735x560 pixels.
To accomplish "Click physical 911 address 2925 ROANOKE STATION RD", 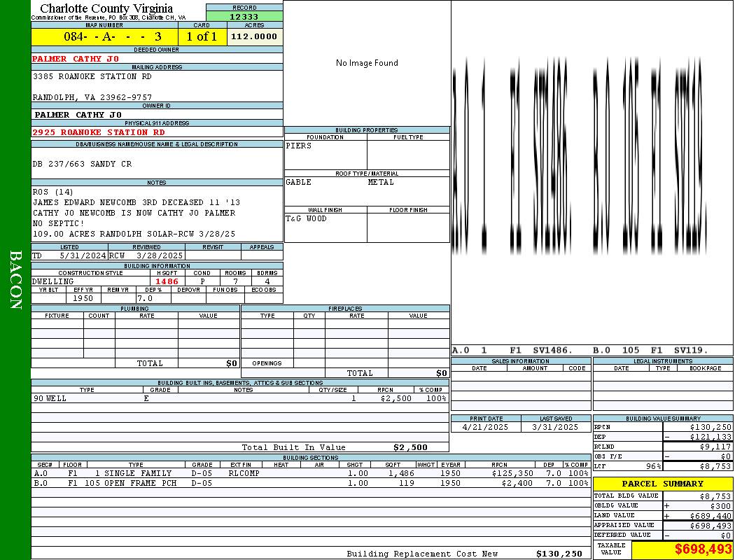I will 99,132.
